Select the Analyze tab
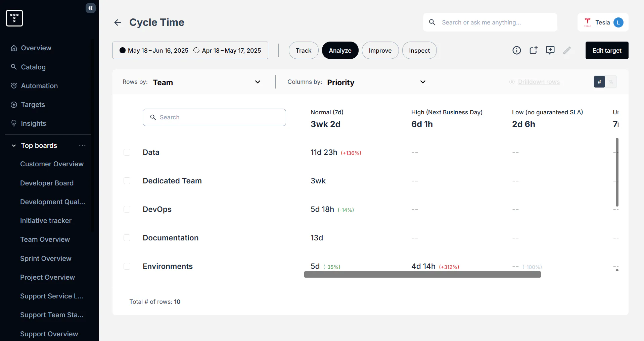The height and width of the screenshot is (341, 644). point(340,50)
